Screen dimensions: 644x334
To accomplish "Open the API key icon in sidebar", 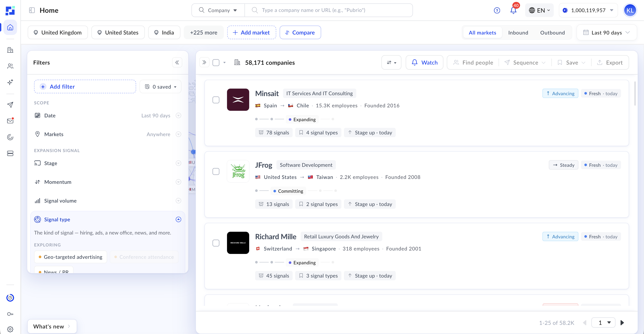I will [x=10, y=314].
